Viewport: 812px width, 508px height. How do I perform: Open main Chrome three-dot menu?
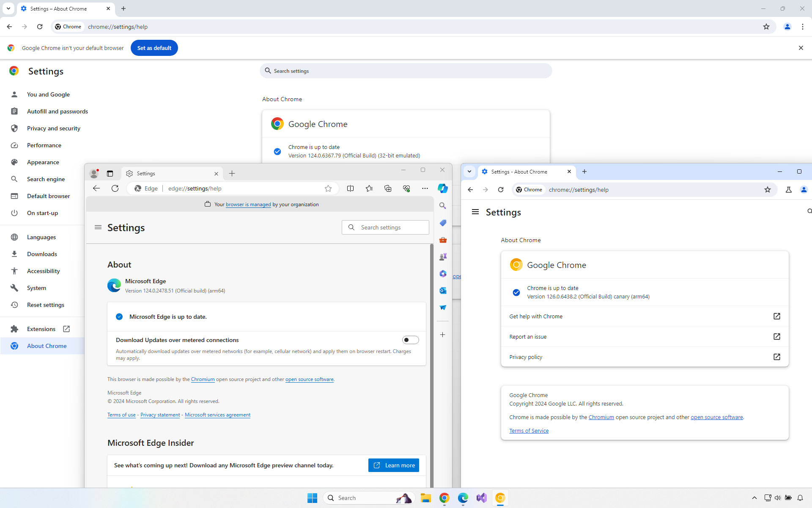point(803,27)
